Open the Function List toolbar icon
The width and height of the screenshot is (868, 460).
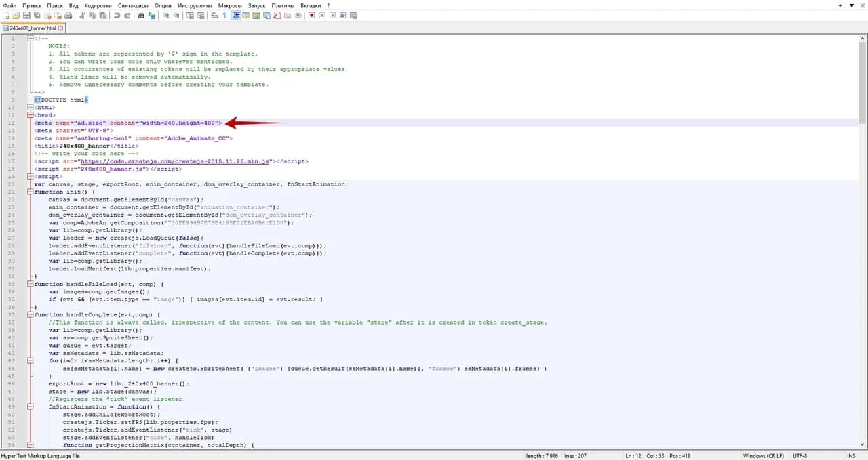277,16
